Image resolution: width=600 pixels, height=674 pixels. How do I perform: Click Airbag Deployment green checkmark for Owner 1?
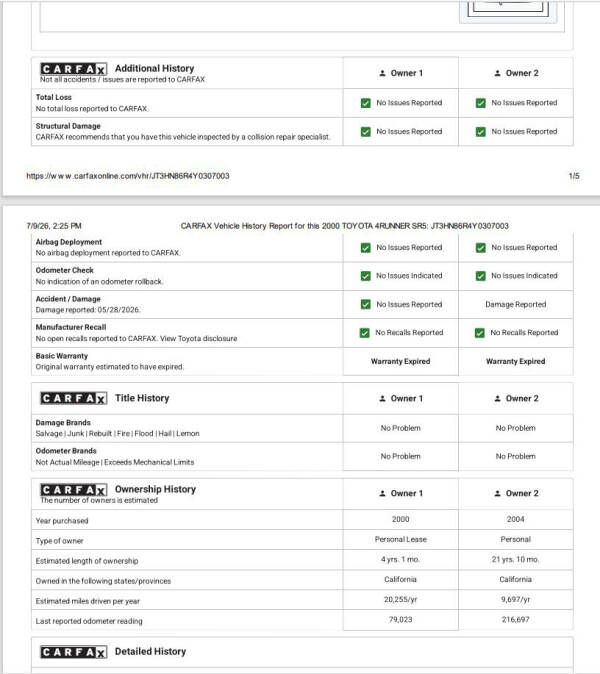coord(366,248)
